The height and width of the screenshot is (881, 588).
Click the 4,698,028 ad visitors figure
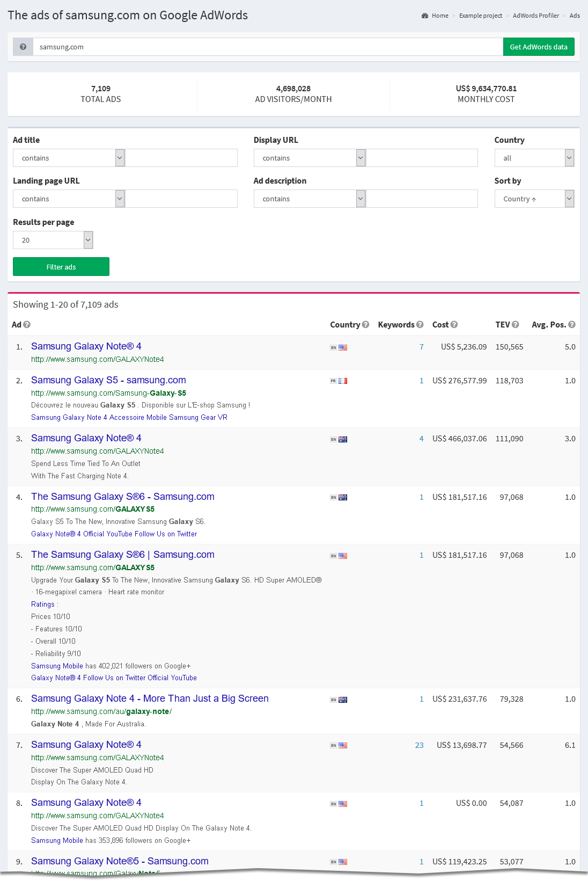pyautogui.click(x=293, y=89)
